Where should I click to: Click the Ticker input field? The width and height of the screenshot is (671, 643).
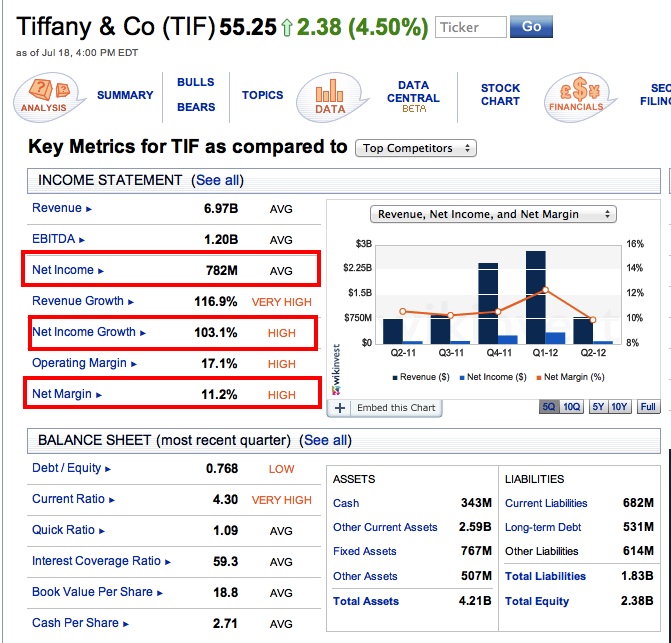click(471, 27)
